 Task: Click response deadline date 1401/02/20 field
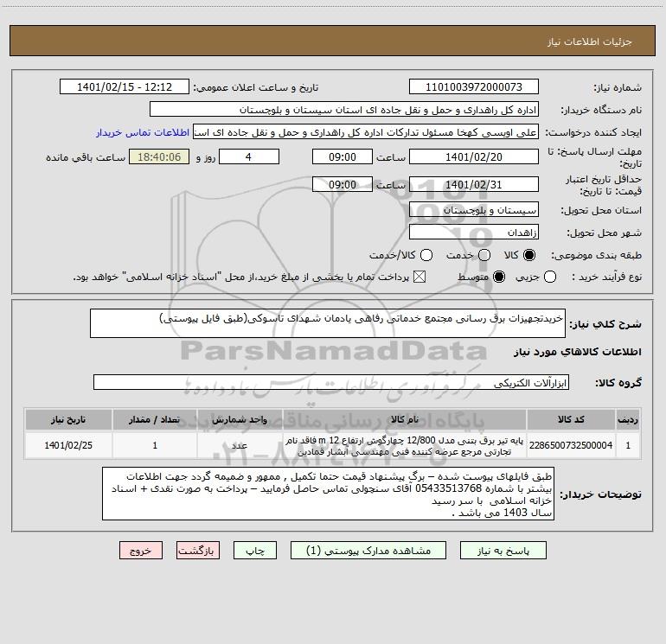pyautogui.click(x=474, y=156)
